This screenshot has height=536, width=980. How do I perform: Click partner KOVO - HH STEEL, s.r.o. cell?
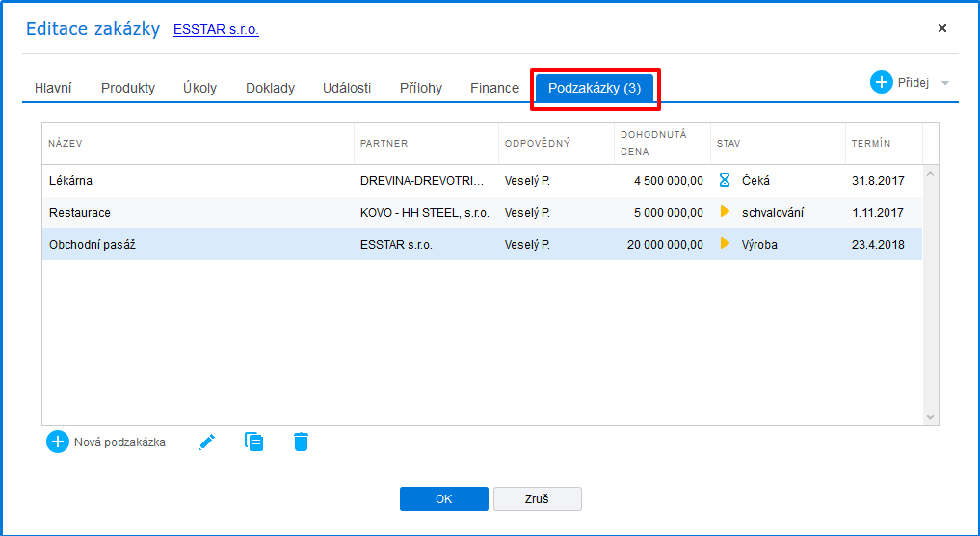[425, 213]
